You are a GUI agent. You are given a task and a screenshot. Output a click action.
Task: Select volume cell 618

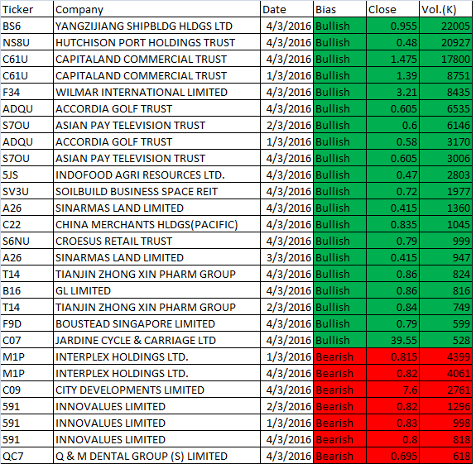(445, 456)
